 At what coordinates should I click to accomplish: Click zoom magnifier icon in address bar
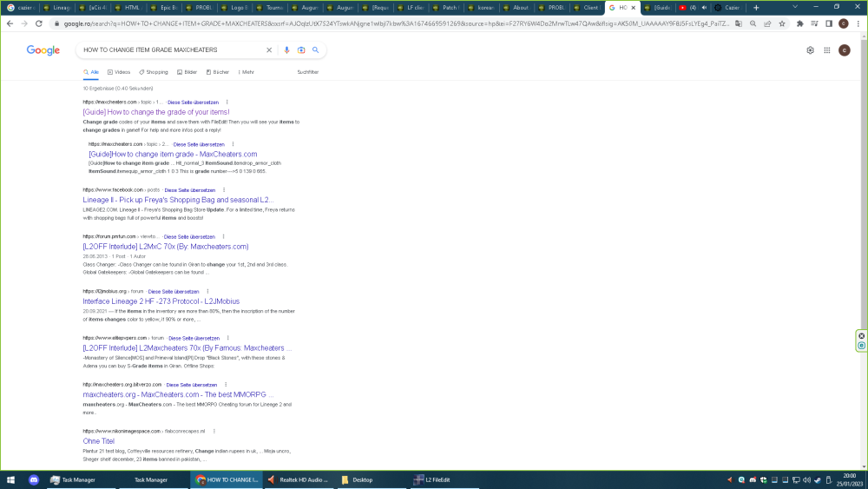pyautogui.click(x=753, y=23)
